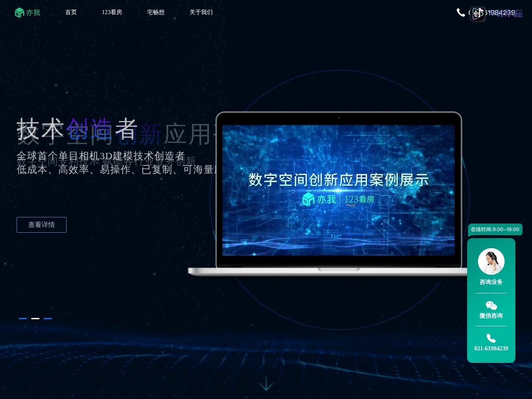The image size is (532, 399).
Task: Select the first carousel slide indicator
Action: point(23,318)
